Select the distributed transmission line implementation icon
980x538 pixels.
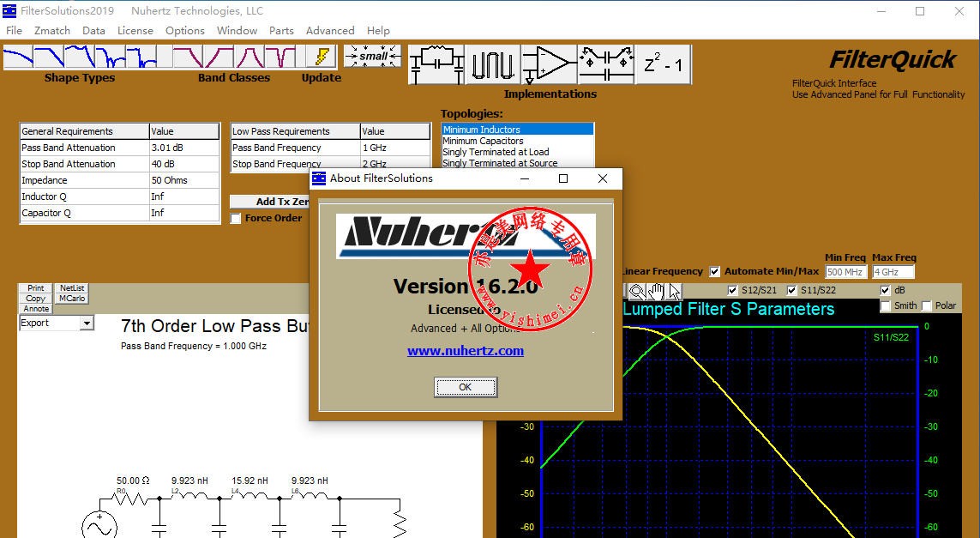pyautogui.click(x=493, y=64)
